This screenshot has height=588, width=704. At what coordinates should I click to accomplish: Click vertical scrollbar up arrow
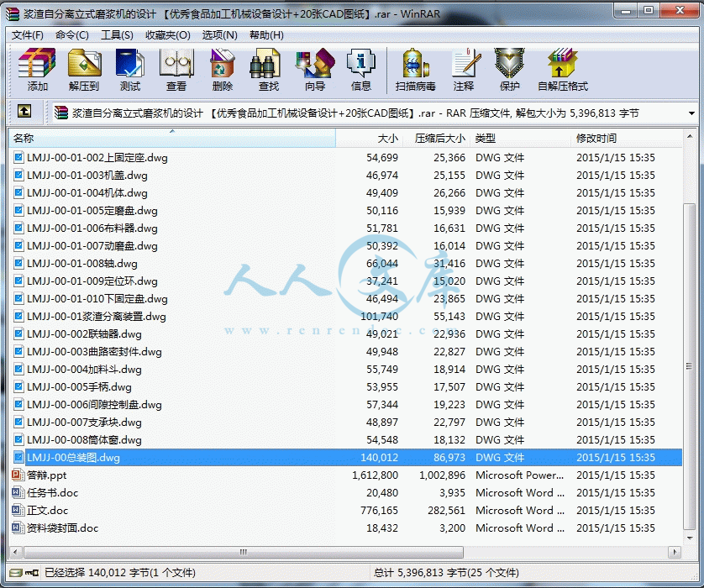click(x=689, y=135)
